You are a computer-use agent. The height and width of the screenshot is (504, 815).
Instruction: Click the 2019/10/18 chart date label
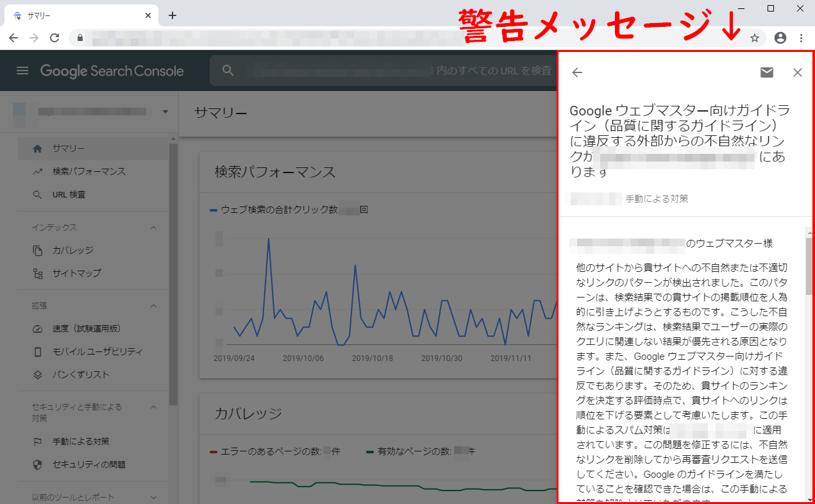tap(372, 358)
